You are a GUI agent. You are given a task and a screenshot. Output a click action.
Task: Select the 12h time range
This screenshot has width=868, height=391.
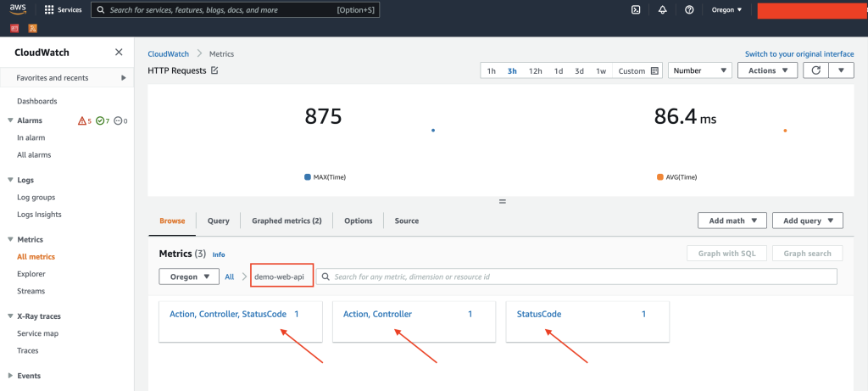(x=536, y=71)
